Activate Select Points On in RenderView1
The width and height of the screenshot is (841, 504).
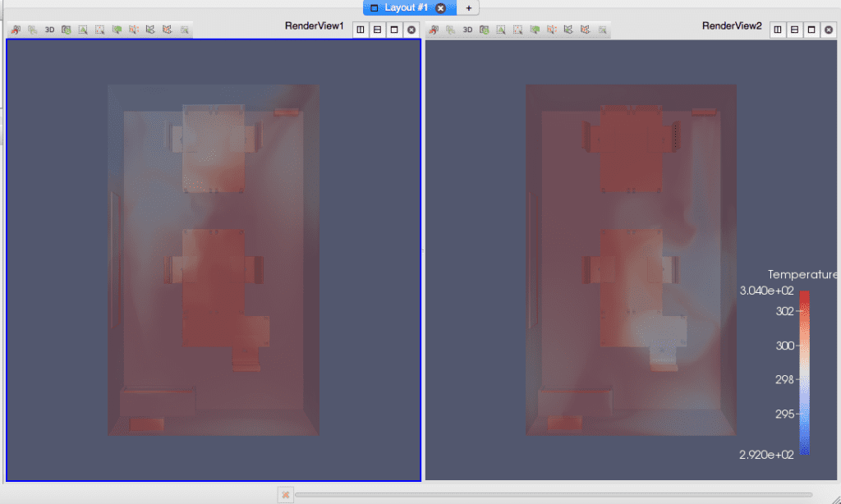click(x=100, y=30)
